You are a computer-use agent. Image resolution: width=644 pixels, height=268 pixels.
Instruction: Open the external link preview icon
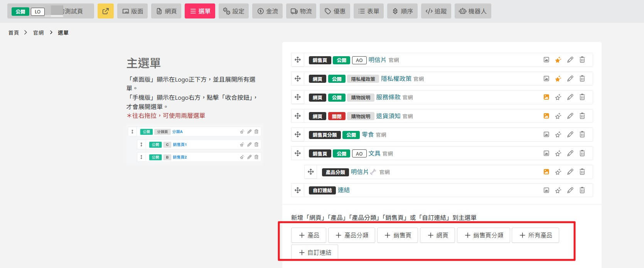pyautogui.click(x=105, y=11)
